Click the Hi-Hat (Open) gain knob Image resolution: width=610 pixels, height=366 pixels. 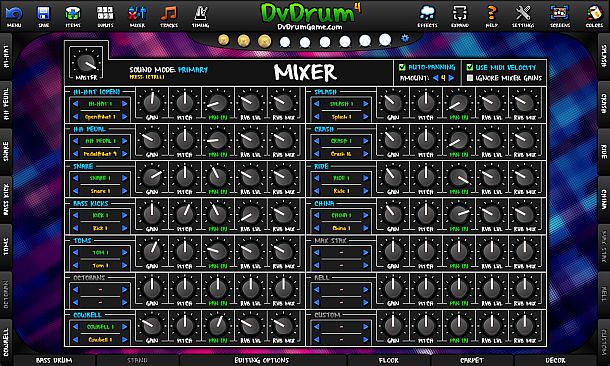click(152, 102)
